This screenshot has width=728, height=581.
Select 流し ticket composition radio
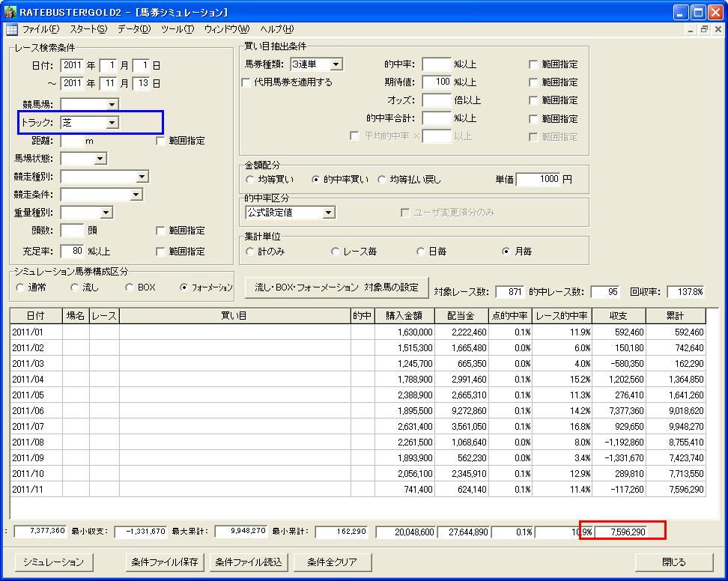[74, 288]
